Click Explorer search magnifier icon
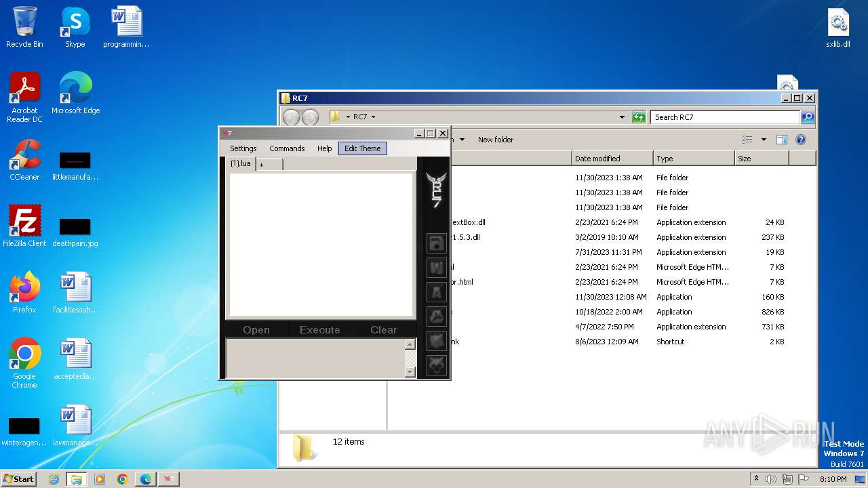The width and height of the screenshot is (868, 488). pos(807,117)
